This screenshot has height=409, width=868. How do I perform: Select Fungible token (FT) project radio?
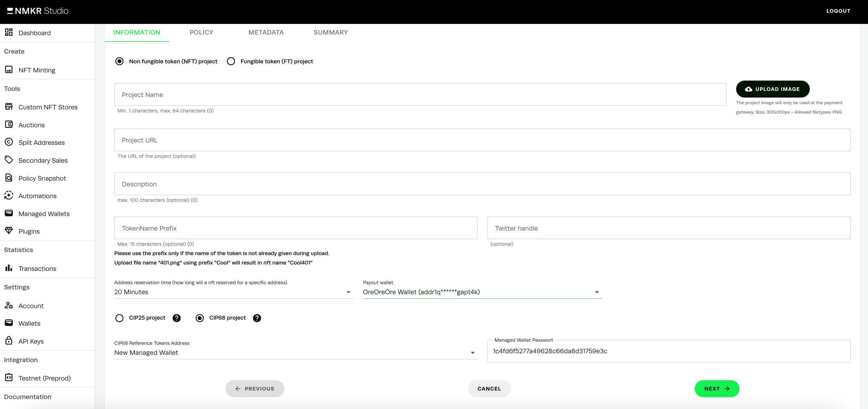tap(231, 61)
